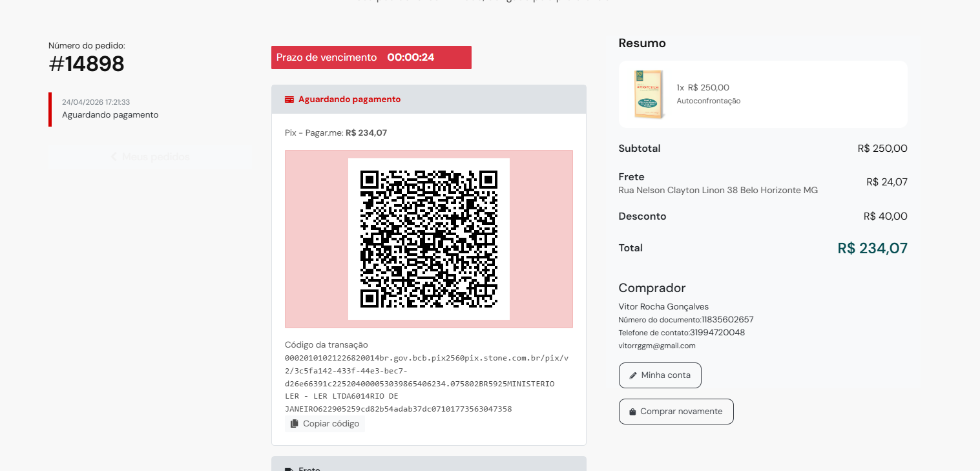Click the shipping address under Frete
980x471 pixels.
pos(718,191)
